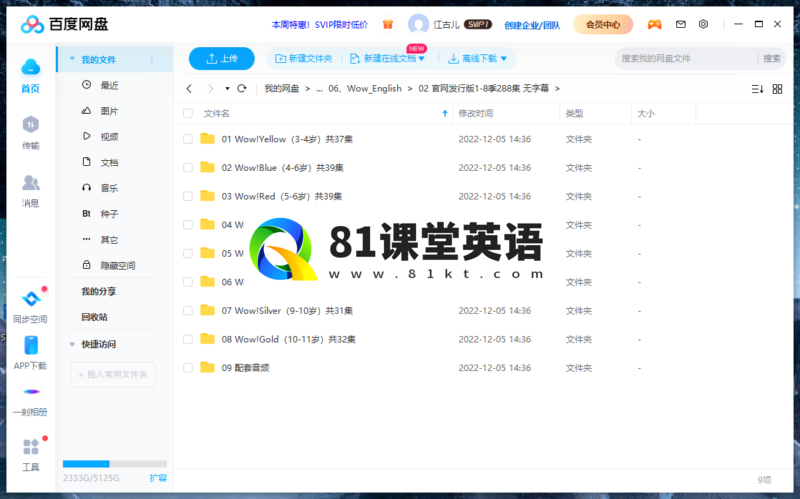The height and width of the screenshot is (499, 800).
Task: Open the sort order icon
Action: click(x=757, y=89)
